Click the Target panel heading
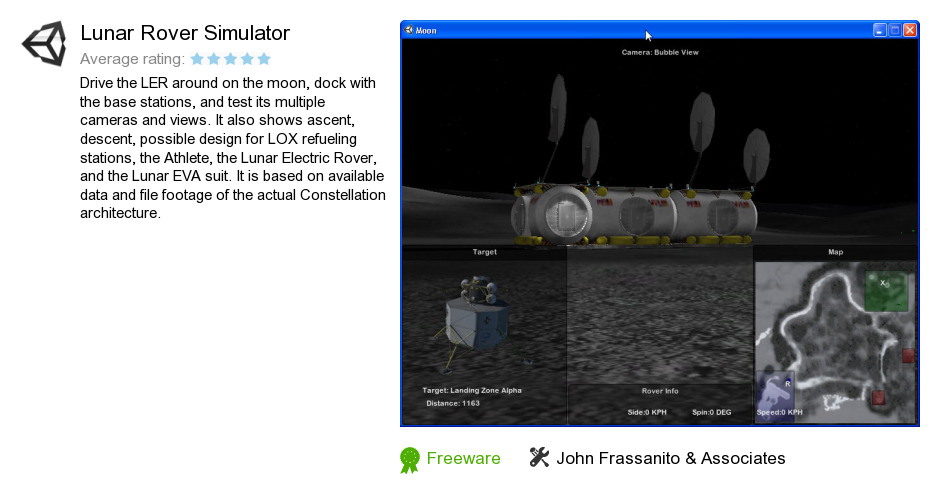 tap(484, 252)
